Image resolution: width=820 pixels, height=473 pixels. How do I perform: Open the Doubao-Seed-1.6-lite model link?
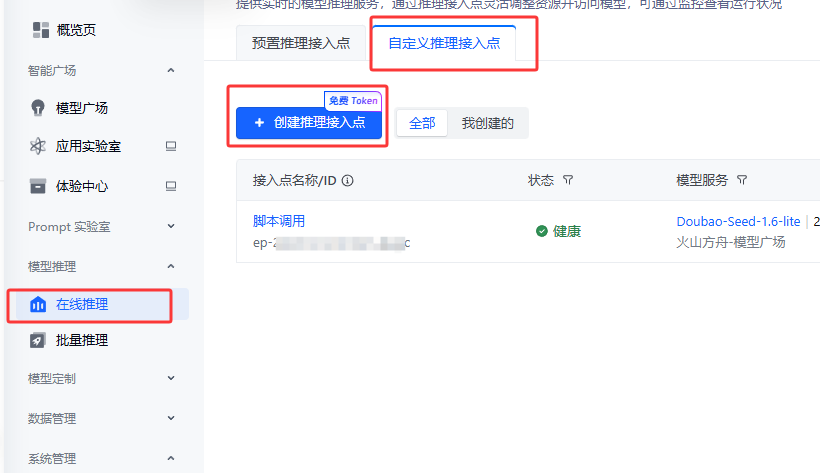(x=738, y=221)
